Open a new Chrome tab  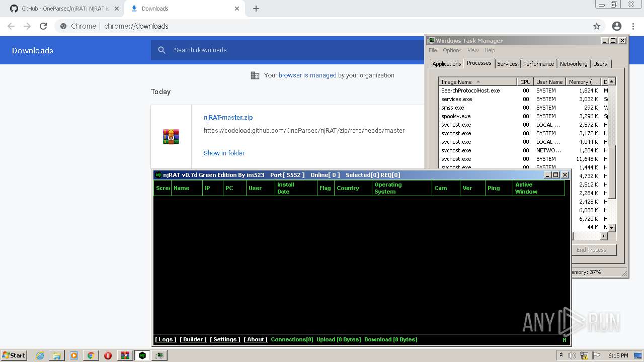click(256, 9)
